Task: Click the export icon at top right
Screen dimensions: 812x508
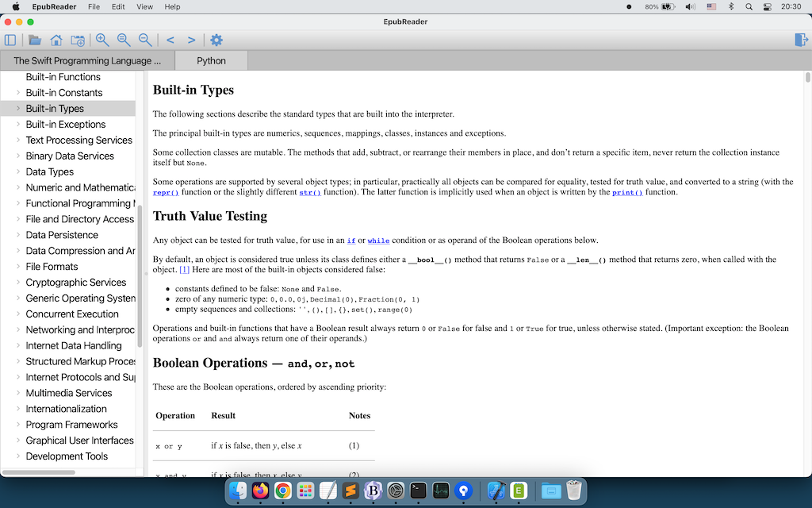Action: tap(802, 40)
